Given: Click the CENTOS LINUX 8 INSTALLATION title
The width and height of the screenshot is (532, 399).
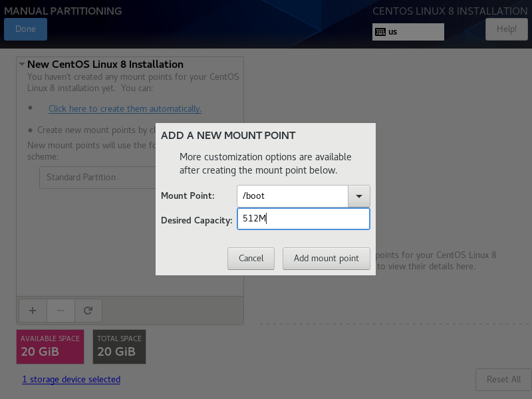Looking at the screenshot, I should pos(450,11).
